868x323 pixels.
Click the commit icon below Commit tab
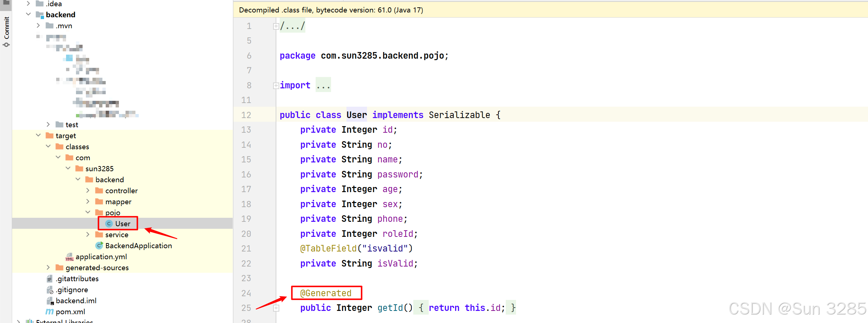pyautogui.click(x=6, y=45)
